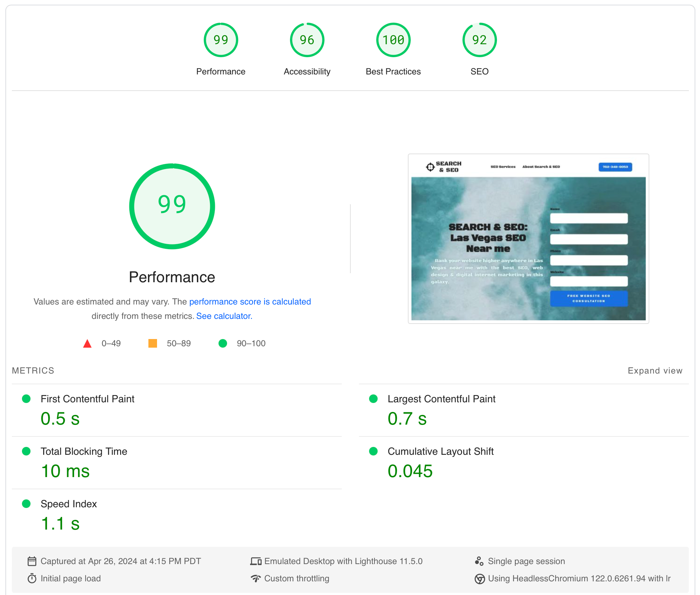700x595 pixels.
Task: Click 'Emulated Desktop with Lighthouse 11.5.0' text
Action: point(343,561)
